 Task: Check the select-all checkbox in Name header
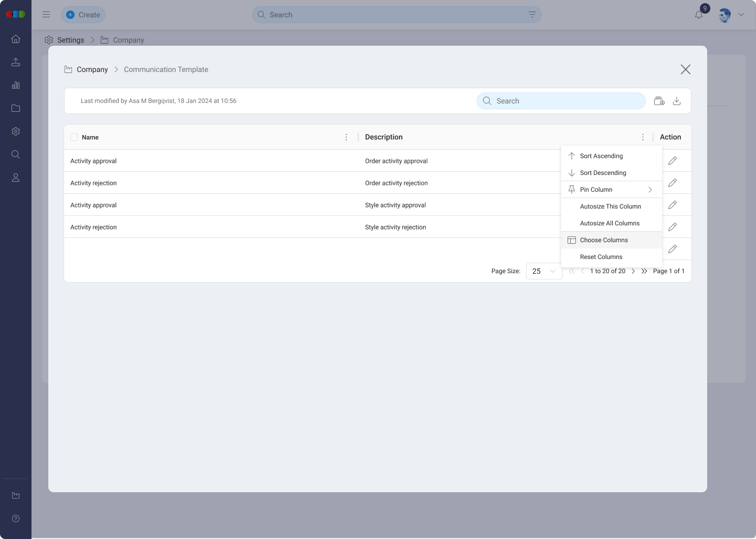[74, 137]
